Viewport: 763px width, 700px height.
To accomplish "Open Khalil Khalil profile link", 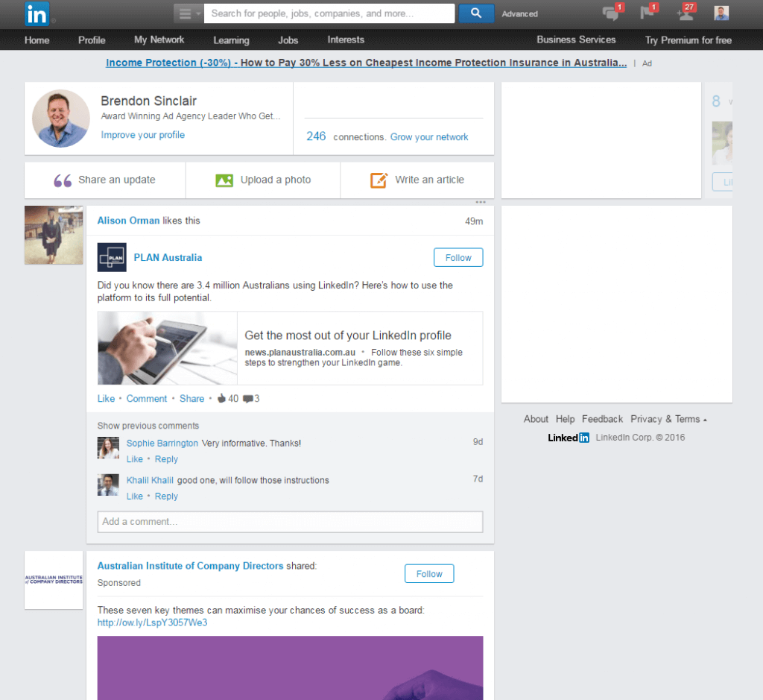I will tap(150, 481).
